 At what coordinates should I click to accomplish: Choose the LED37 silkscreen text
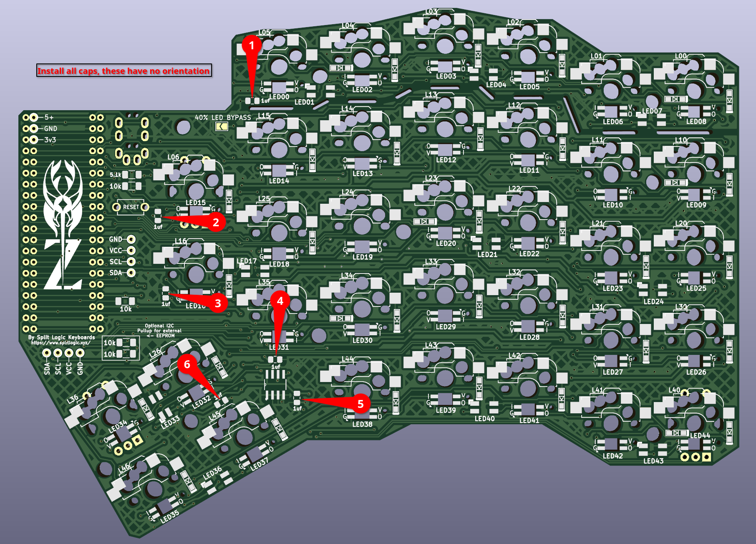pos(259,464)
